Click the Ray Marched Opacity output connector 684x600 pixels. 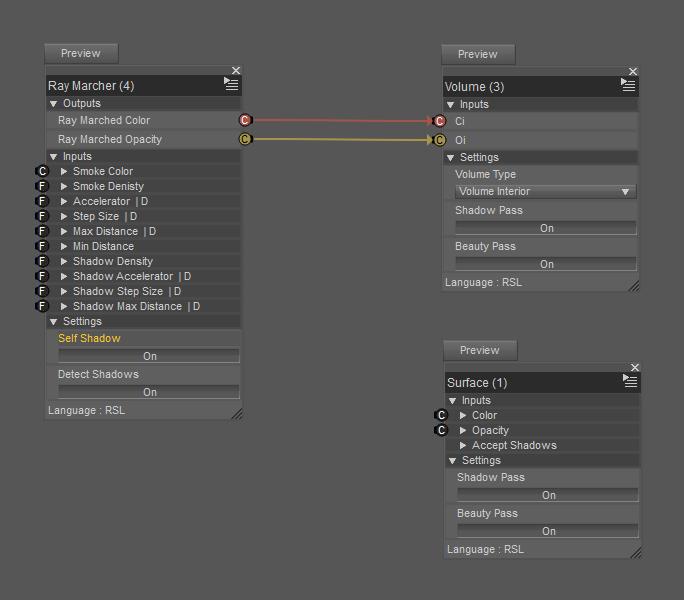coord(245,139)
